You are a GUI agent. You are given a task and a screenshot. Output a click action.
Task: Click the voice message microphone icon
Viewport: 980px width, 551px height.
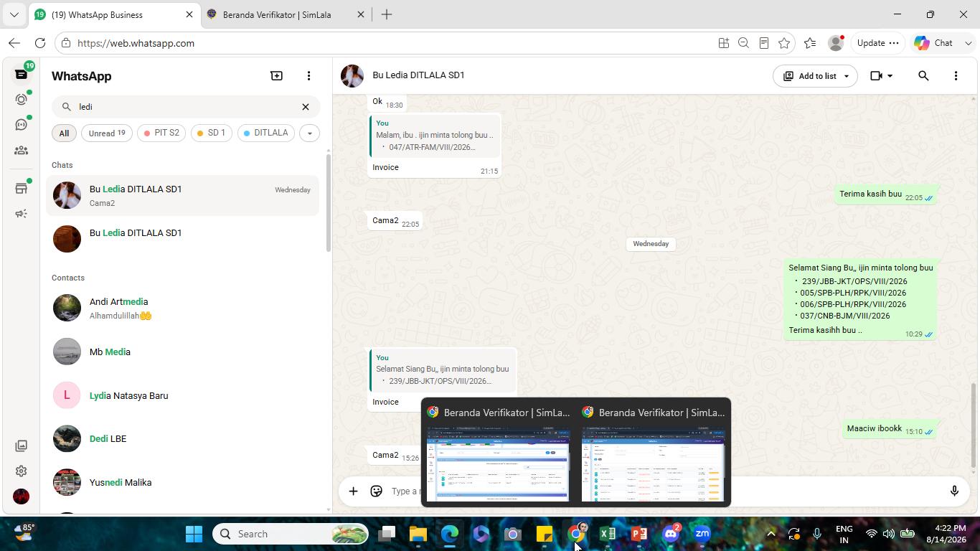954,491
